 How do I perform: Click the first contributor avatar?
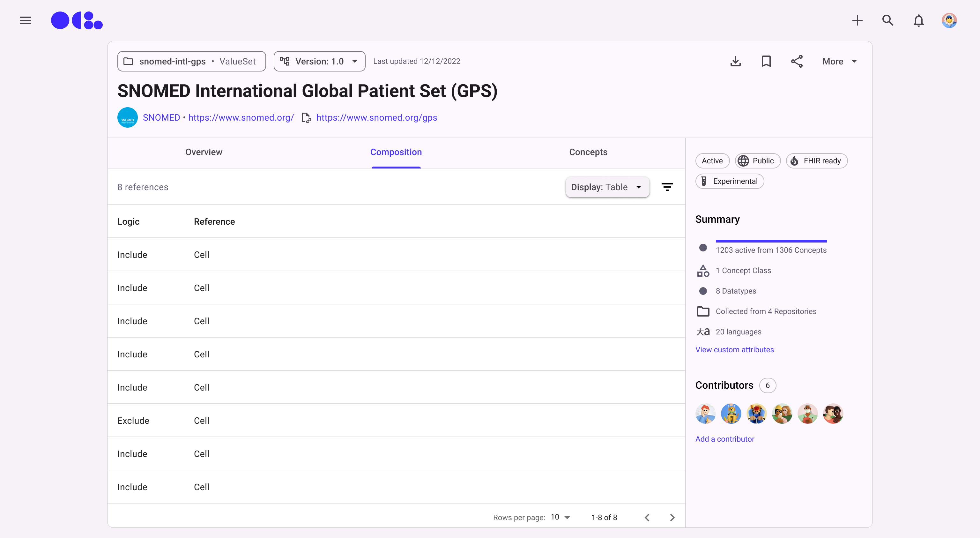click(x=705, y=414)
